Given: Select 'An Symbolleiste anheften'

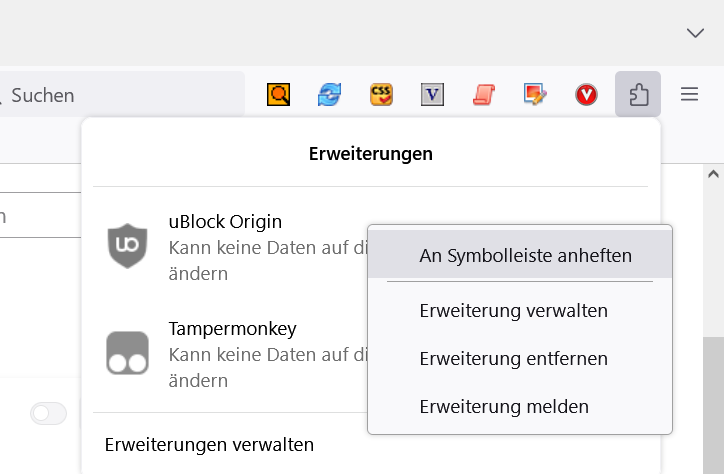Looking at the screenshot, I should [x=525, y=255].
